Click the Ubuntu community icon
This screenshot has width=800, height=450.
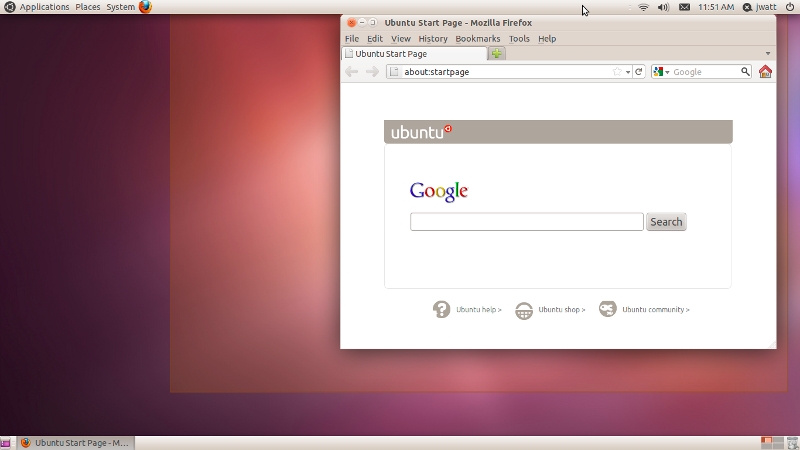tap(608, 309)
